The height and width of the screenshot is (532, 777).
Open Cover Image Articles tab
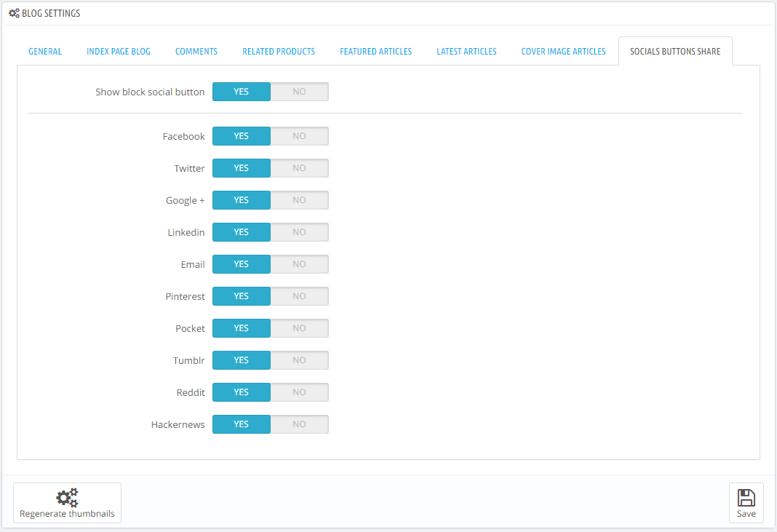coord(563,52)
